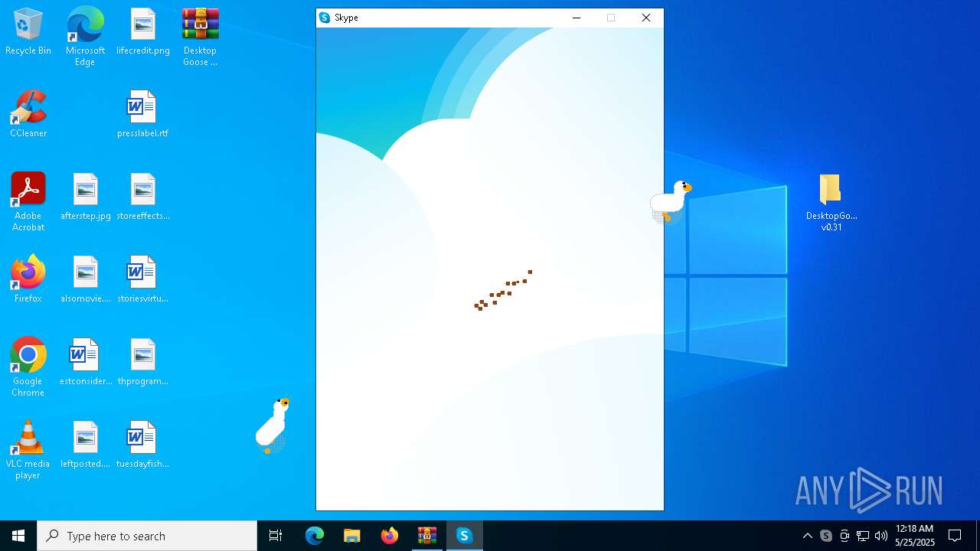The height and width of the screenshot is (551, 980).
Task: Open the volume control tray icon
Action: [x=881, y=536]
